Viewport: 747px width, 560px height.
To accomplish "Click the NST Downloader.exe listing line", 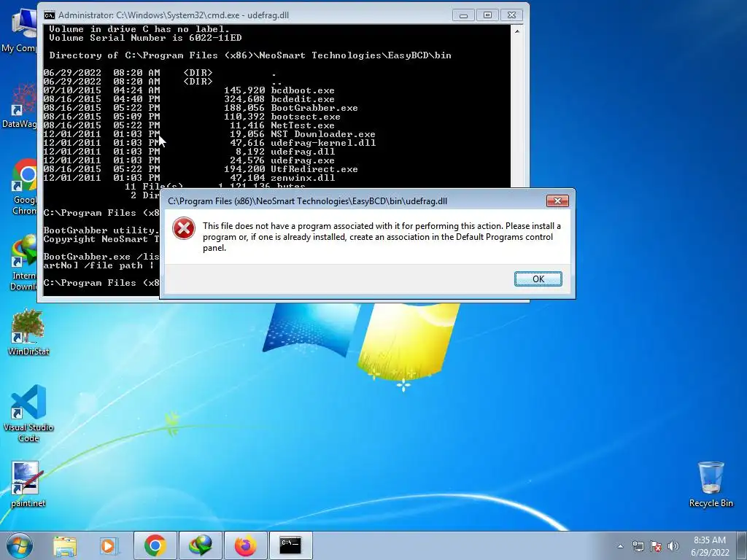I will point(209,134).
